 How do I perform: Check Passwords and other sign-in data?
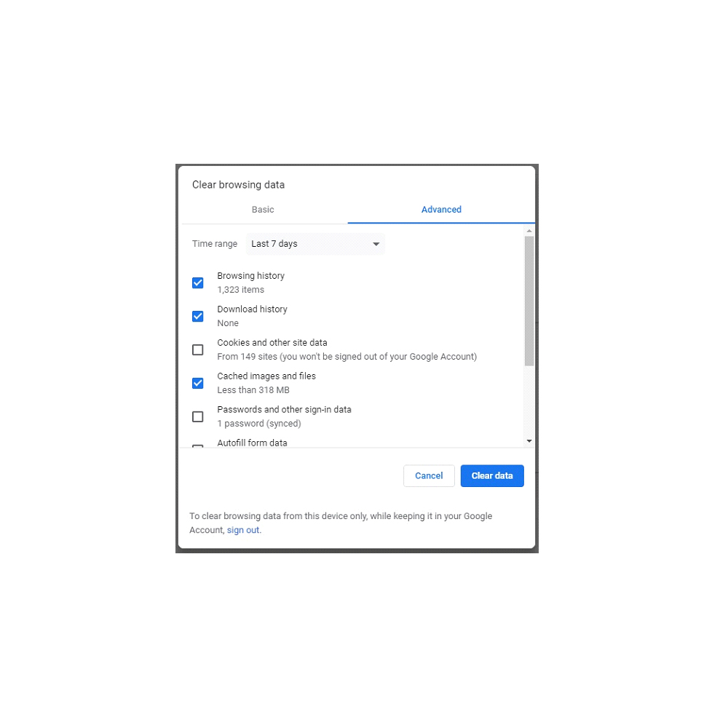tap(198, 416)
